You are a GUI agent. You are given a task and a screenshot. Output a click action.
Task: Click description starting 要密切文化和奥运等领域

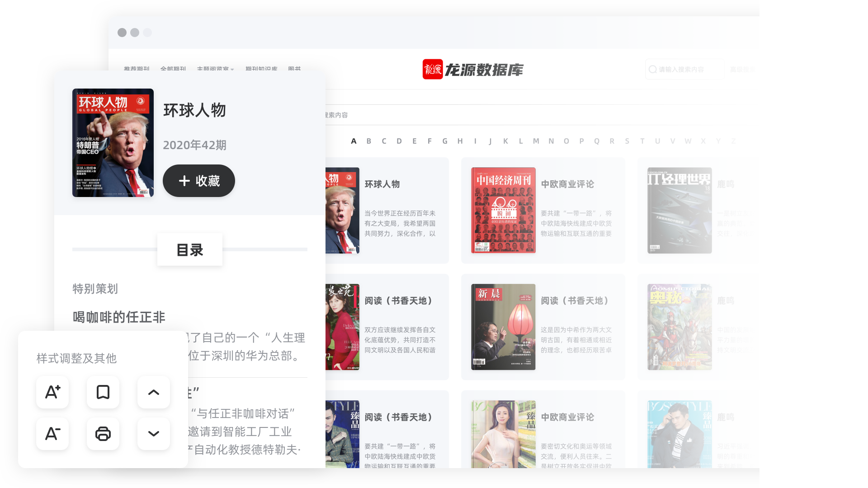(x=576, y=455)
